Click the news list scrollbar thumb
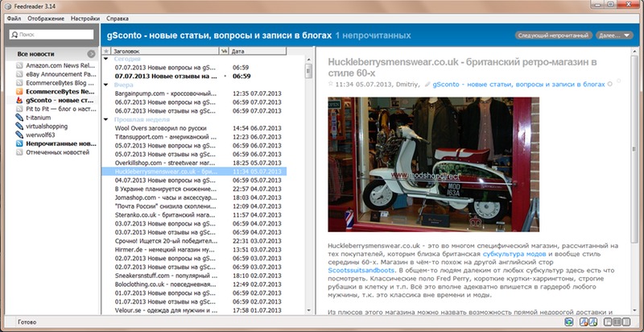The image size is (644, 332). 308,71
